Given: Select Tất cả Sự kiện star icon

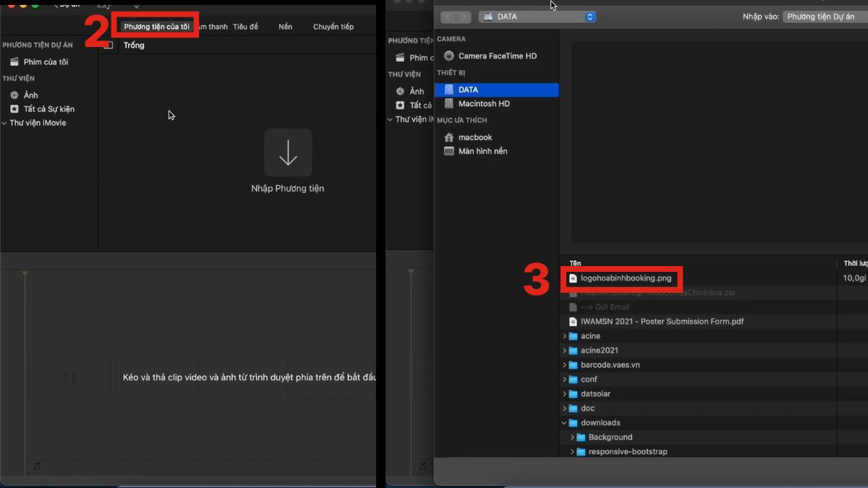Looking at the screenshot, I should pos(14,109).
